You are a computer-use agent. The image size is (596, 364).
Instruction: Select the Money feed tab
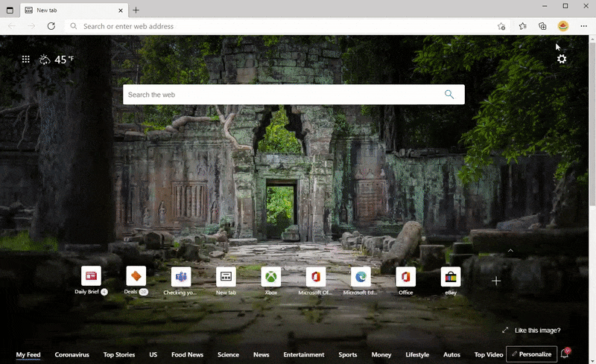click(x=381, y=354)
